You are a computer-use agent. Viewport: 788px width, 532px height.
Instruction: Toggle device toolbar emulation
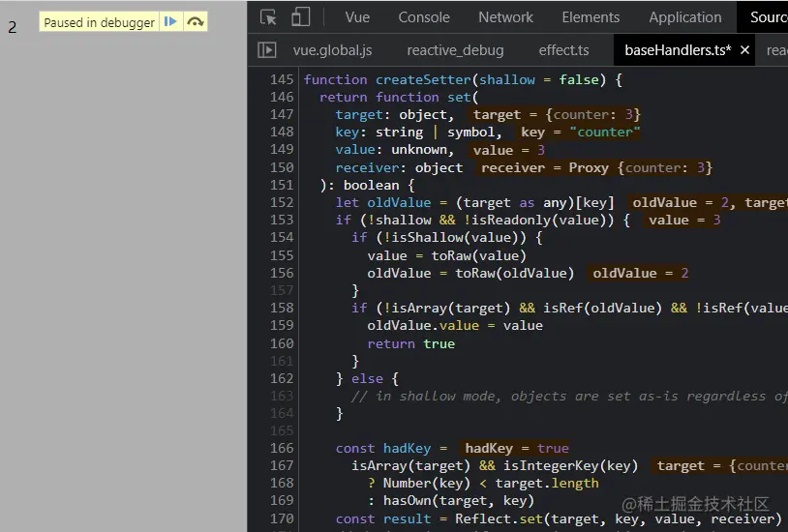[x=300, y=17]
